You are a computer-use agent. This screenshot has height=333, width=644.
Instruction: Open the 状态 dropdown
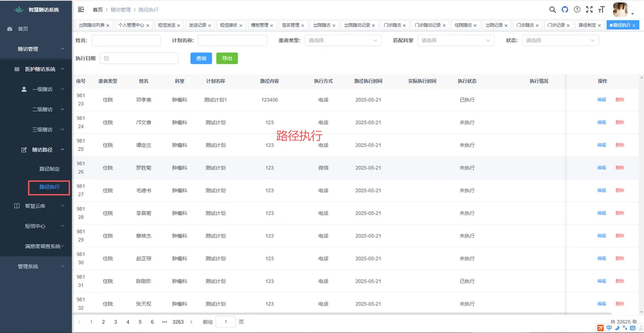(560, 41)
